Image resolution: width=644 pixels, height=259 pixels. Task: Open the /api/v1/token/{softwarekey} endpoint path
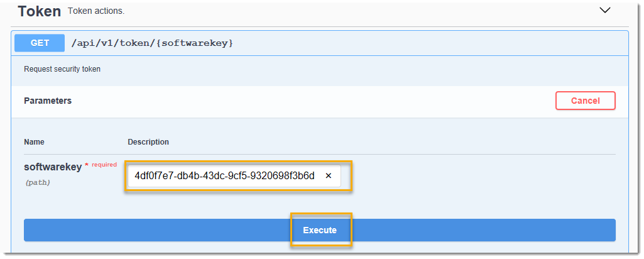[x=153, y=43]
